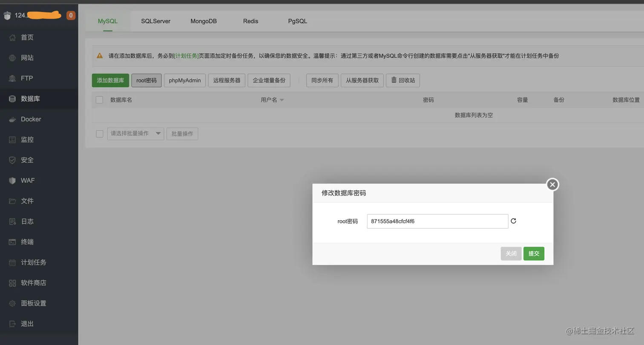The width and height of the screenshot is (644, 345).
Task: Switch to the MySQL tab
Action: (x=108, y=21)
